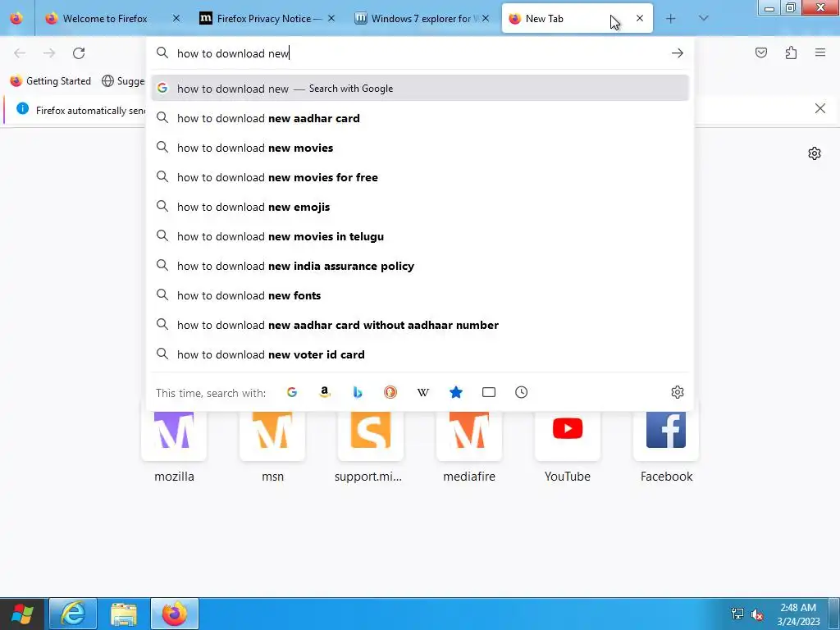Open Save to Pocket icon
This screenshot has height=630, width=840.
(760, 52)
